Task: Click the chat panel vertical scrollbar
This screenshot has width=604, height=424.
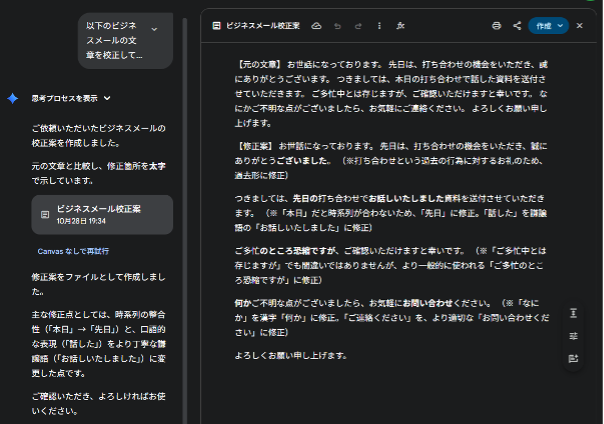Action: tap(185, 200)
